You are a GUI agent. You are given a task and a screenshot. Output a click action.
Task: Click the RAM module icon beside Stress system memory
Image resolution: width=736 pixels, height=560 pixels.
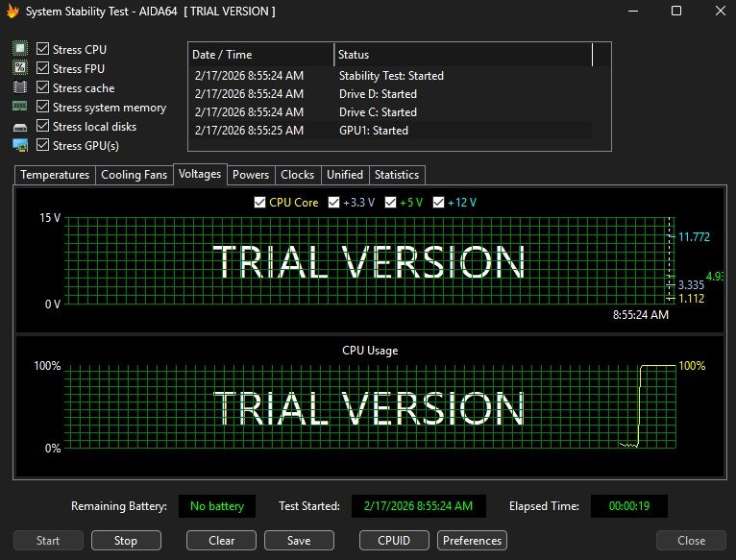[20, 107]
